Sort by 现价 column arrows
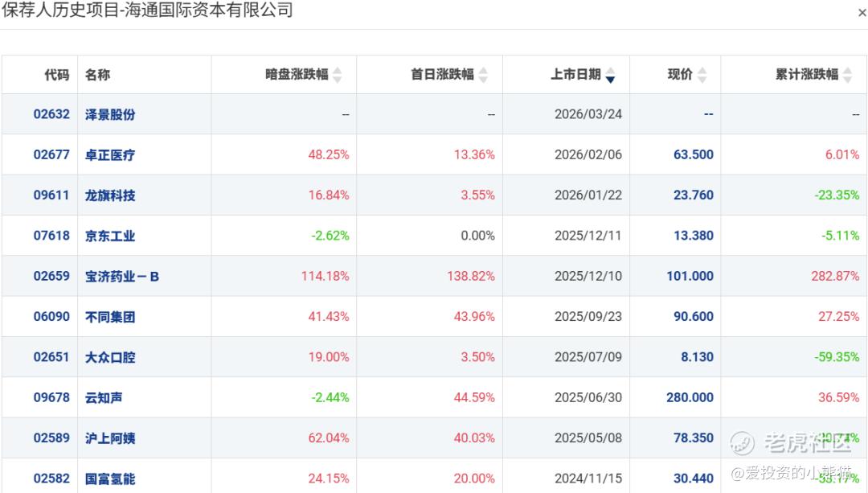 702,74
